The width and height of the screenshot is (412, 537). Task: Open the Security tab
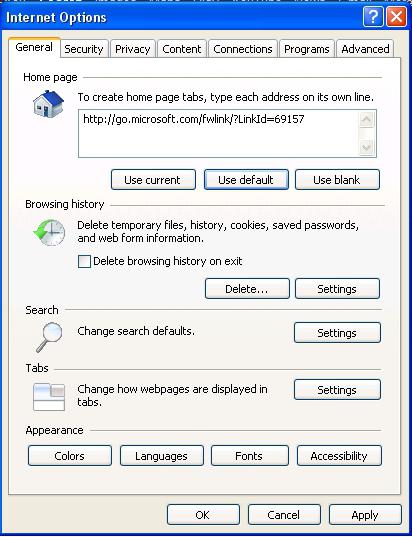(84, 49)
